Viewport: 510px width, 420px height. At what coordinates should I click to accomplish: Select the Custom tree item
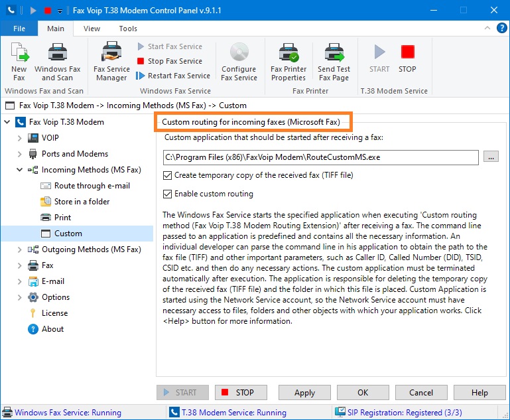[62, 234]
